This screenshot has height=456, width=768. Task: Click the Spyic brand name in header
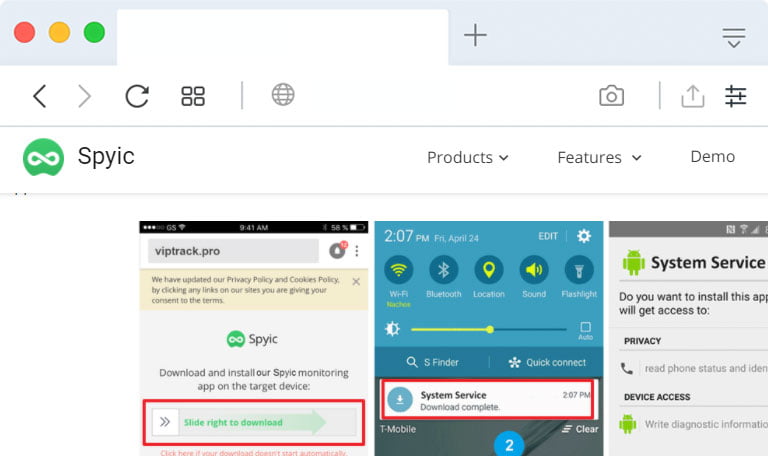[x=106, y=156]
